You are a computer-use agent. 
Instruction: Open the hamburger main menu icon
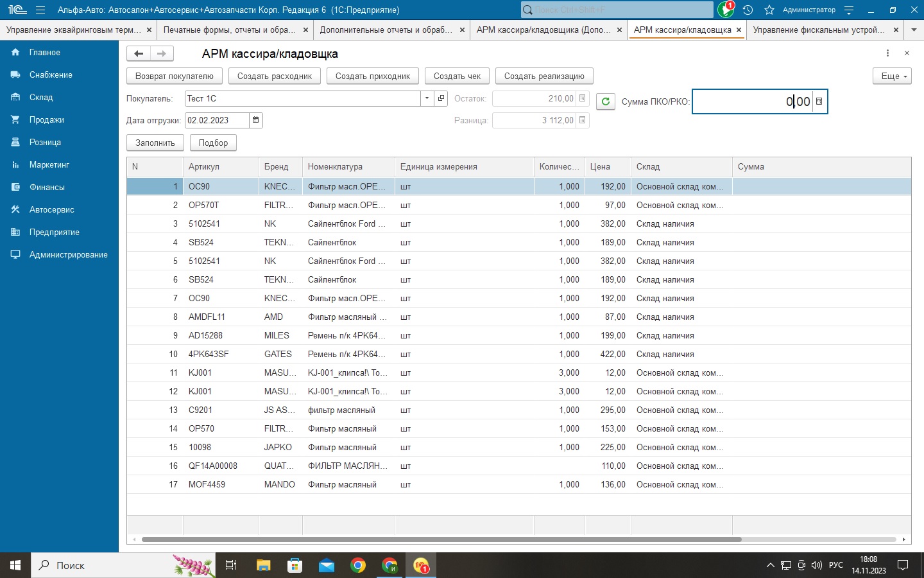40,10
